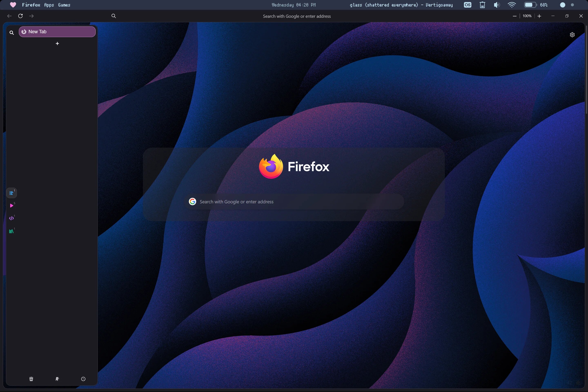The width and height of the screenshot is (588, 392).
Task: Select the New Tab tab in the sidebar
Action: [x=57, y=32]
